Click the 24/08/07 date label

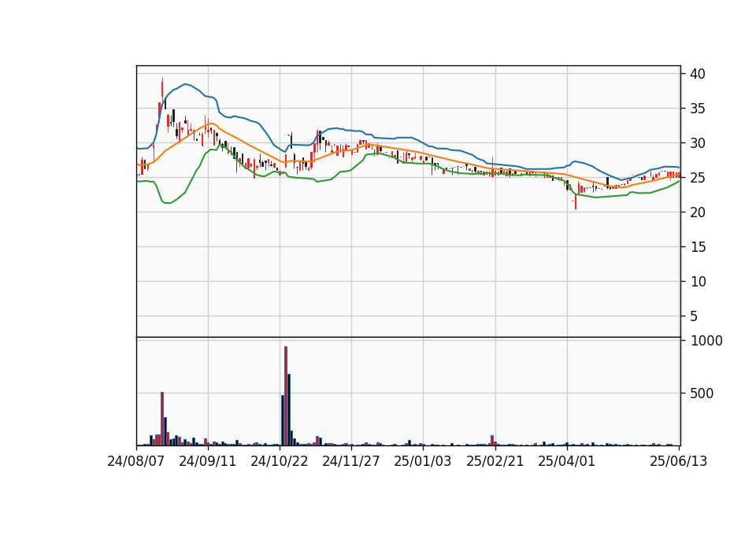[x=136, y=461]
